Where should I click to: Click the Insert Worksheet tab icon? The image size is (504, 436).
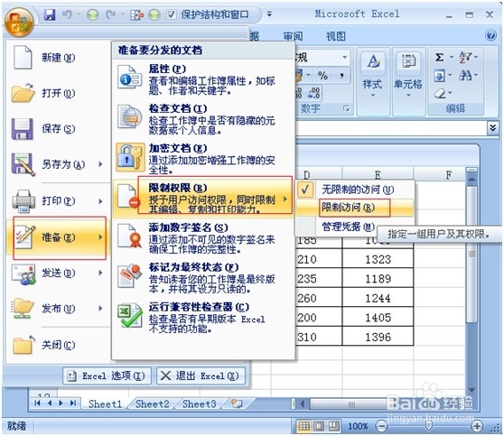point(237,404)
